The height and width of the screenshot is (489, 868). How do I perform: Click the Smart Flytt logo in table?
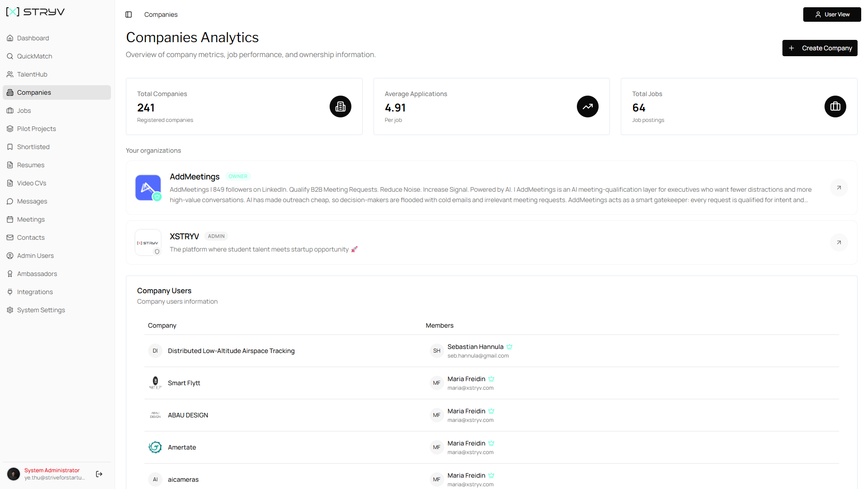pyautogui.click(x=155, y=383)
